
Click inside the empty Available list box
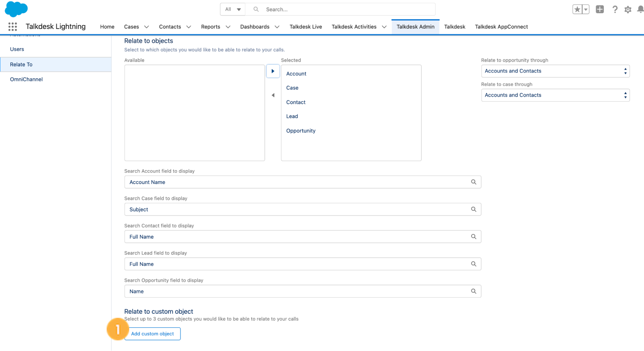[x=195, y=113]
